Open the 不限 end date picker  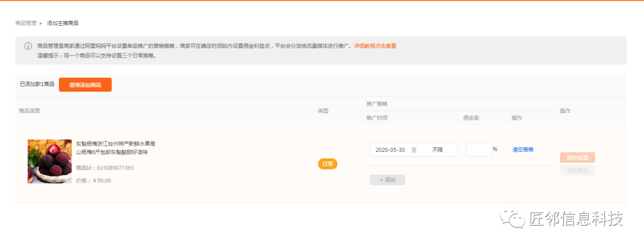tap(438, 150)
